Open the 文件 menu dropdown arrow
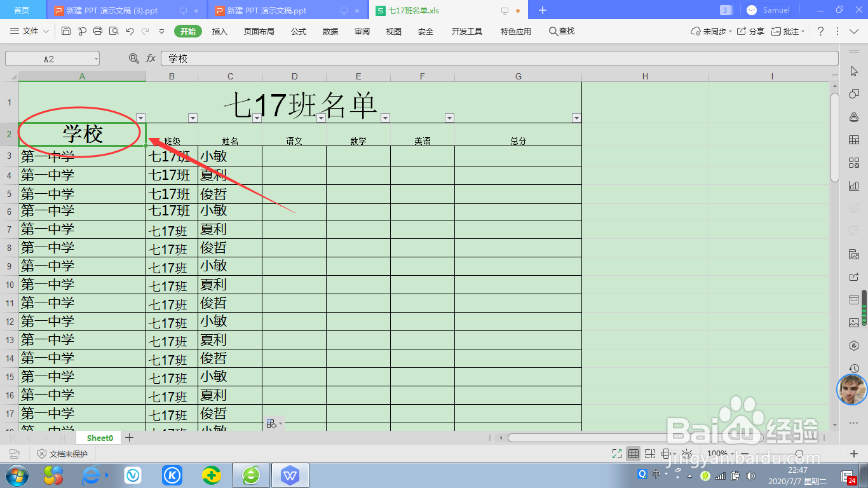The height and width of the screenshot is (488, 868). point(45,31)
